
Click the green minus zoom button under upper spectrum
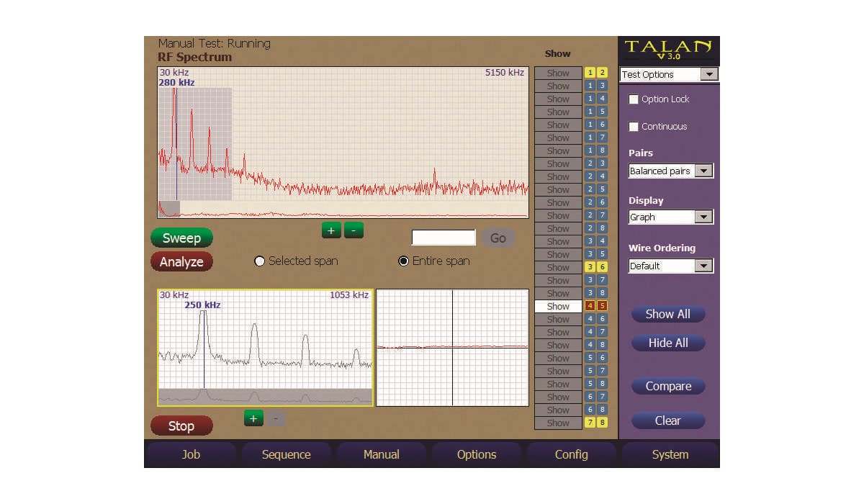click(354, 230)
